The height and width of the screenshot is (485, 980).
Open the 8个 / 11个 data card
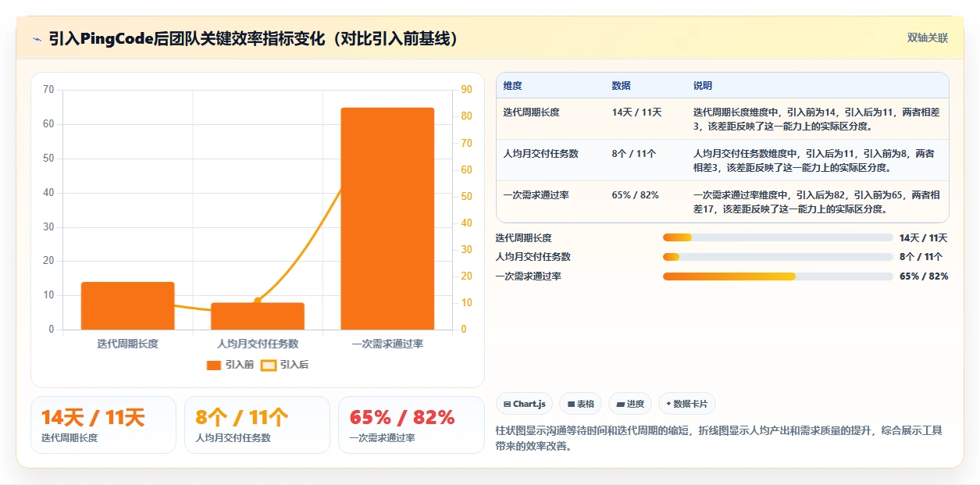[x=257, y=425]
